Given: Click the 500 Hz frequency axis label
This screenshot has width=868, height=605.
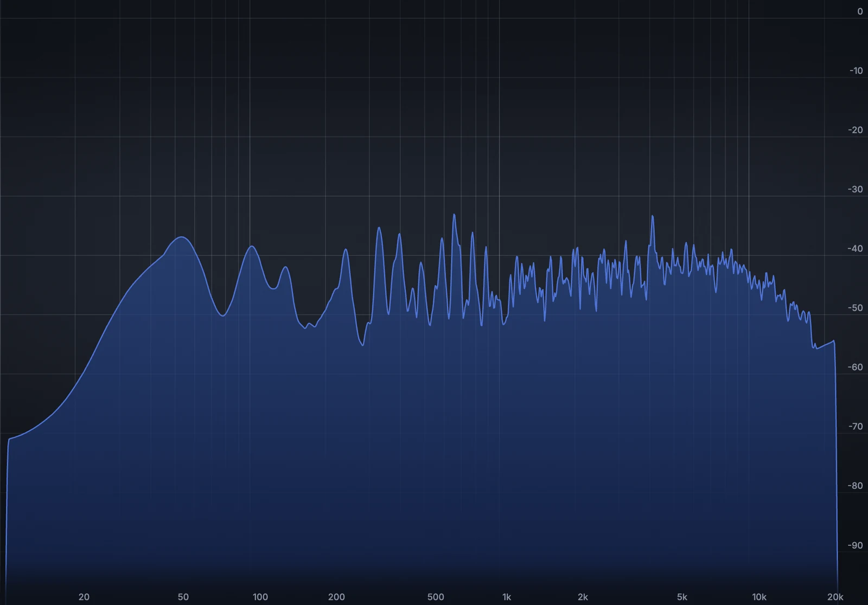Looking at the screenshot, I should 436,597.
